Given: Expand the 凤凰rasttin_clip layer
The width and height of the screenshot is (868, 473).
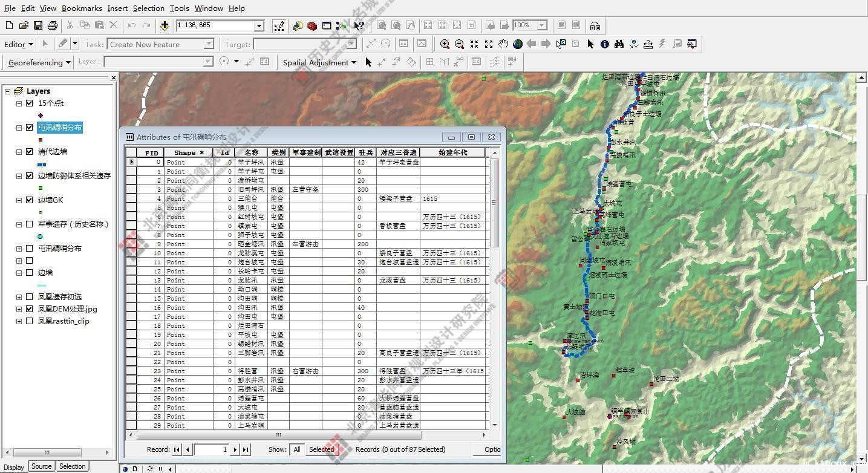Looking at the screenshot, I should tap(19, 321).
